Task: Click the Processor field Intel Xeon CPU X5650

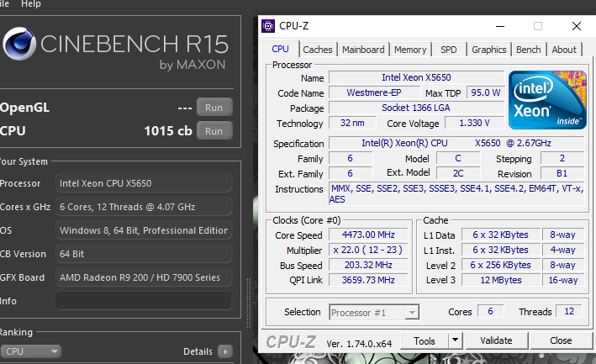Action: 144,183
